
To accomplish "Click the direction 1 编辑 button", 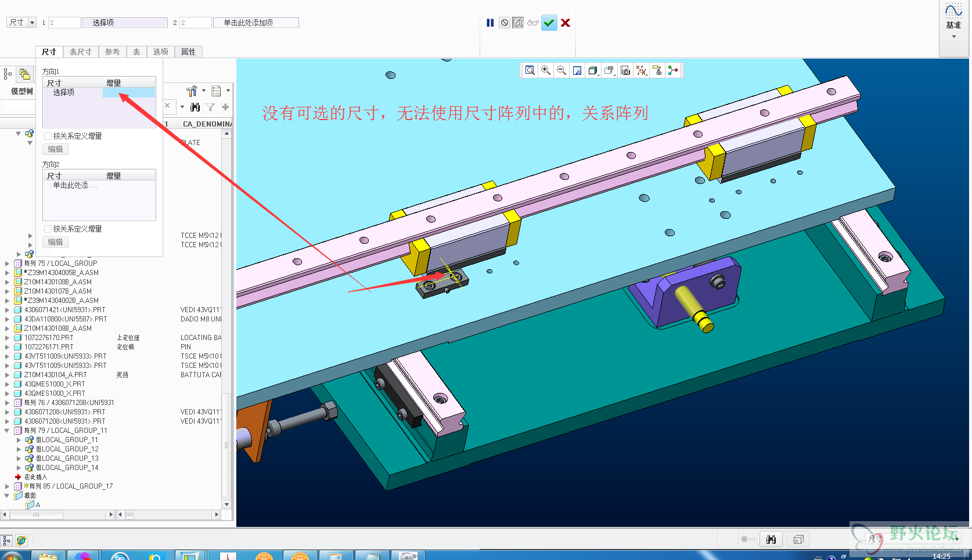I will (x=56, y=149).
